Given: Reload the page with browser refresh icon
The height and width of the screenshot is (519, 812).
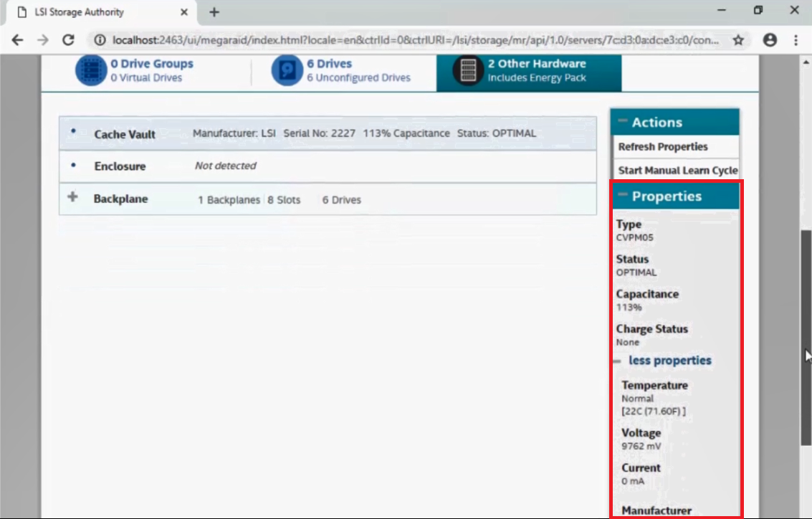Looking at the screenshot, I should coord(68,41).
